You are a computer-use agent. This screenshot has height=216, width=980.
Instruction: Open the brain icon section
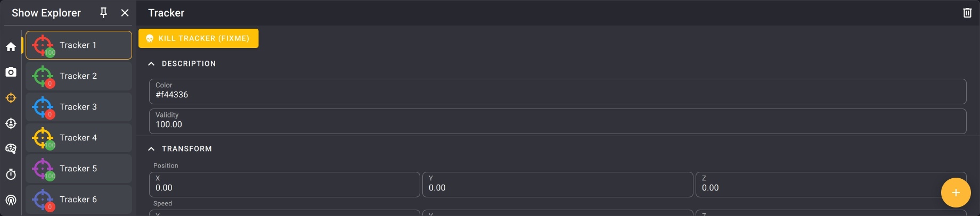pos(11,149)
